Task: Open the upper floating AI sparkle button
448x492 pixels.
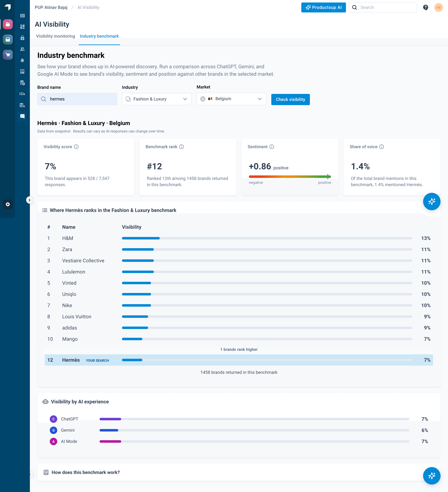Action: [x=432, y=201]
